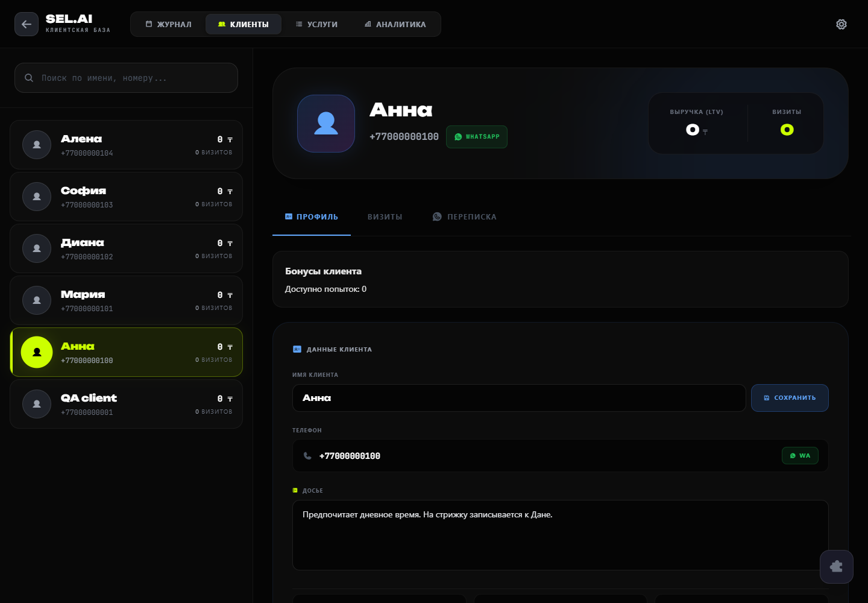Go to the Услуги navigation tab

(316, 24)
